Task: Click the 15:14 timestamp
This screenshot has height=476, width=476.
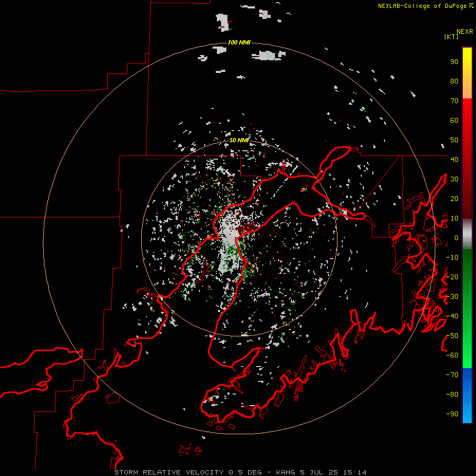Action: pos(354,472)
